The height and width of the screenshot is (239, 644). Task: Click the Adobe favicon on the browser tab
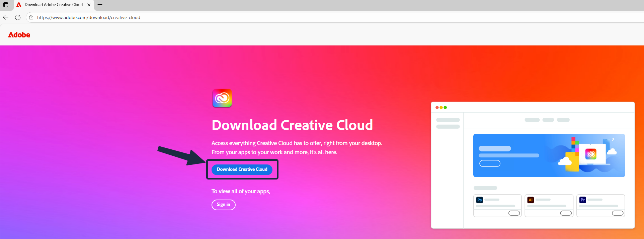[x=19, y=5]
